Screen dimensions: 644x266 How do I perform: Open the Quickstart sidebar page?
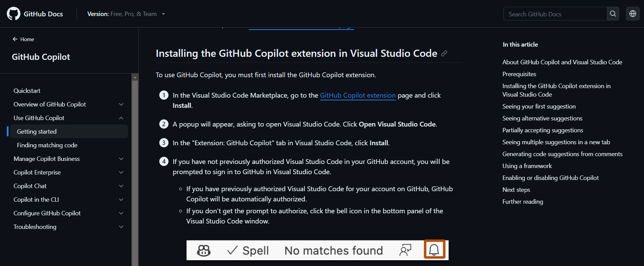click(27, 91)
